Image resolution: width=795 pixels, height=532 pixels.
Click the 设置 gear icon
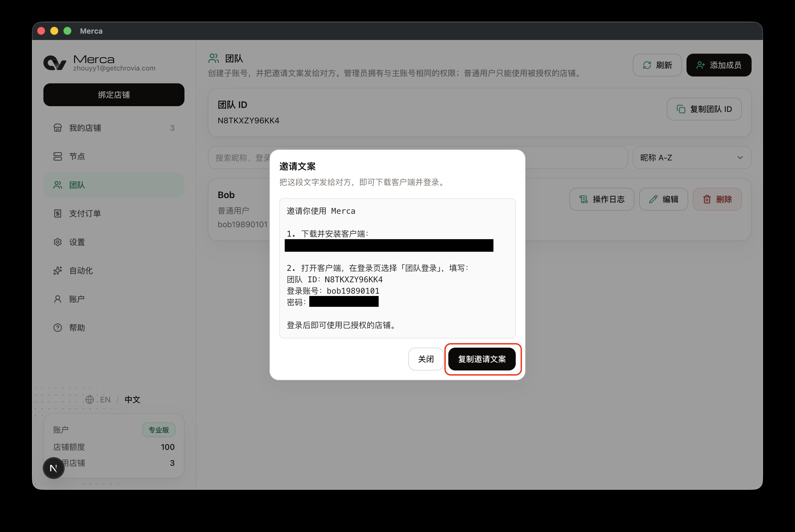[58, 242]
